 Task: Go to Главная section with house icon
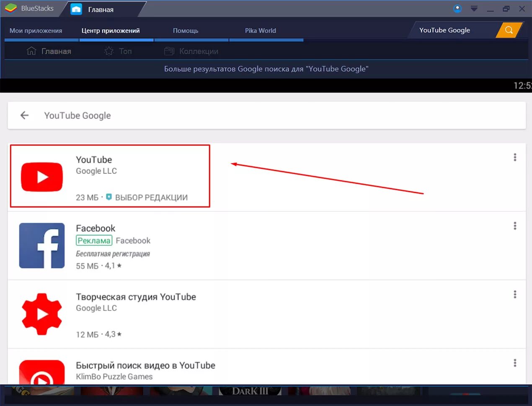point(49,51)
